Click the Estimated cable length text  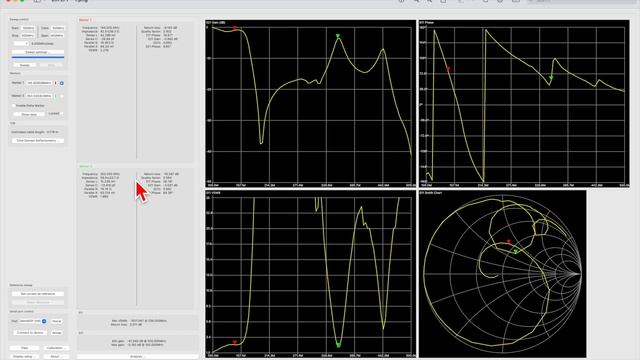35,132
